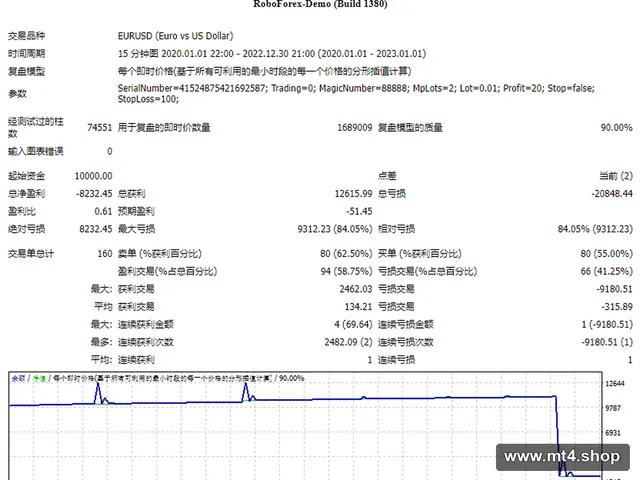Click the SerialNumber parameters text
Screen dimensions: 640x480
pos(356,88)
